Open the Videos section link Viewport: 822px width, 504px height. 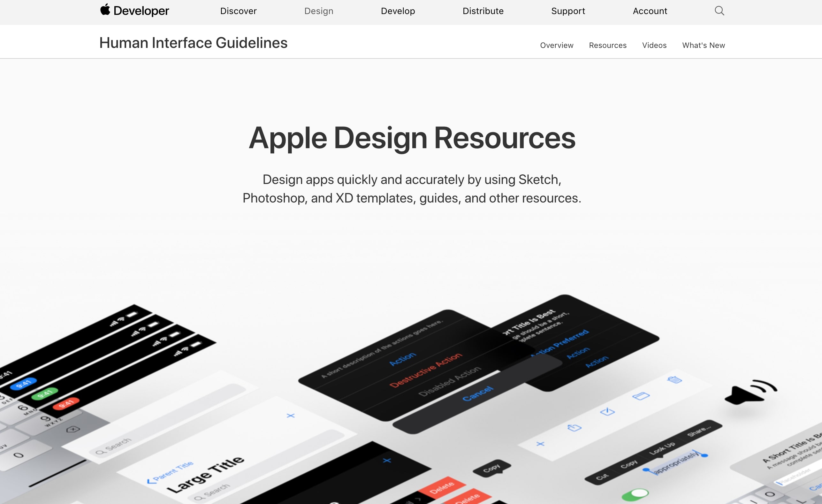coord(653,45)
